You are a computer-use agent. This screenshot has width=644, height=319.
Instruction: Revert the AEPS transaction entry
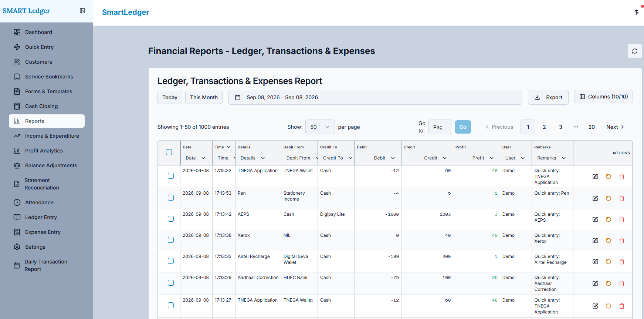point(609,219)
